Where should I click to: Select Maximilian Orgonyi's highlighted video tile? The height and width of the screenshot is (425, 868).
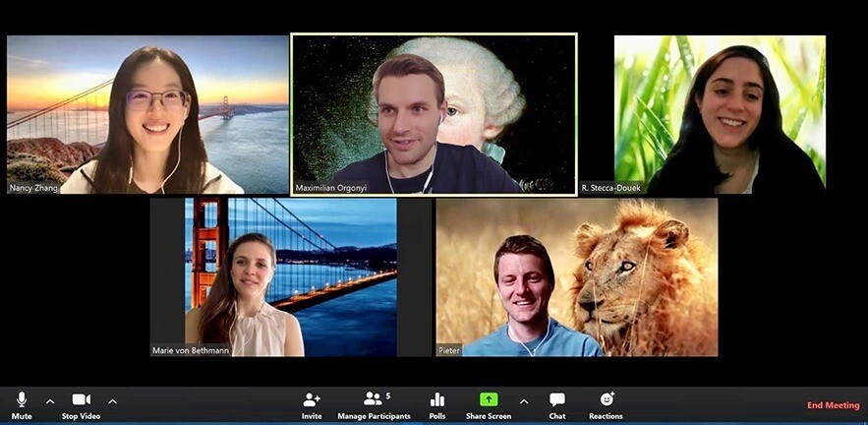[434, 113]
